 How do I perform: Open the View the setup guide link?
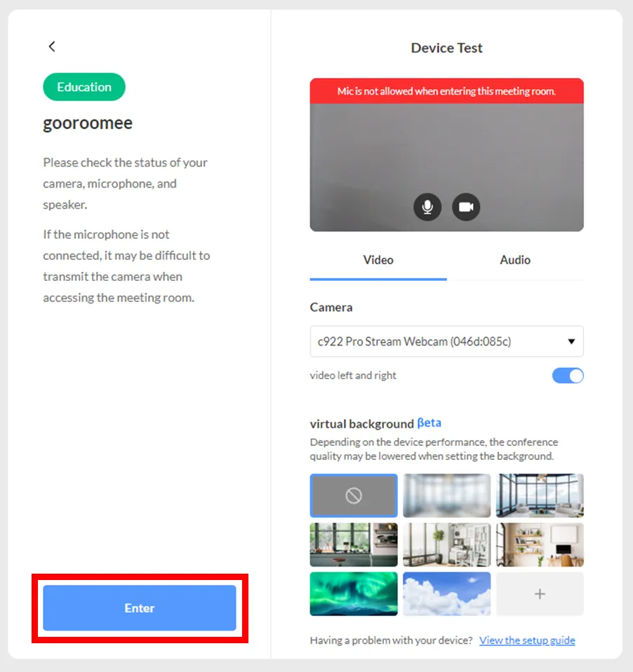[527, 640]
